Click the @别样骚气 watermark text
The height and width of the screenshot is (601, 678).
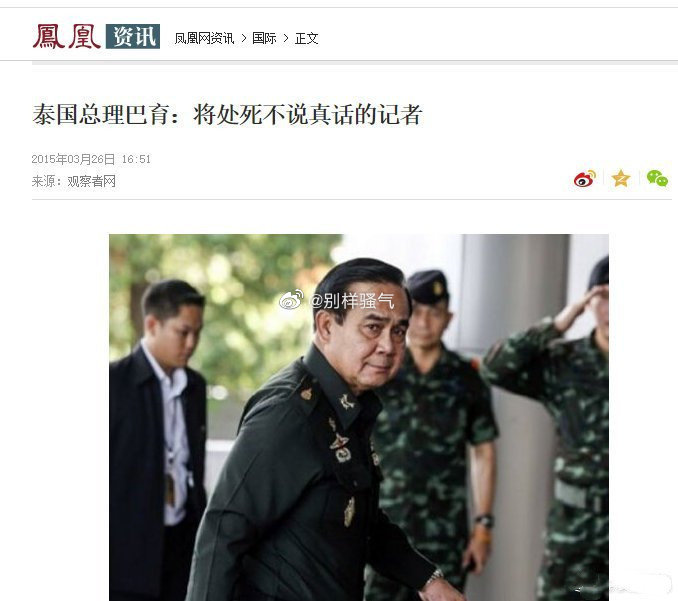pos(352,300)
